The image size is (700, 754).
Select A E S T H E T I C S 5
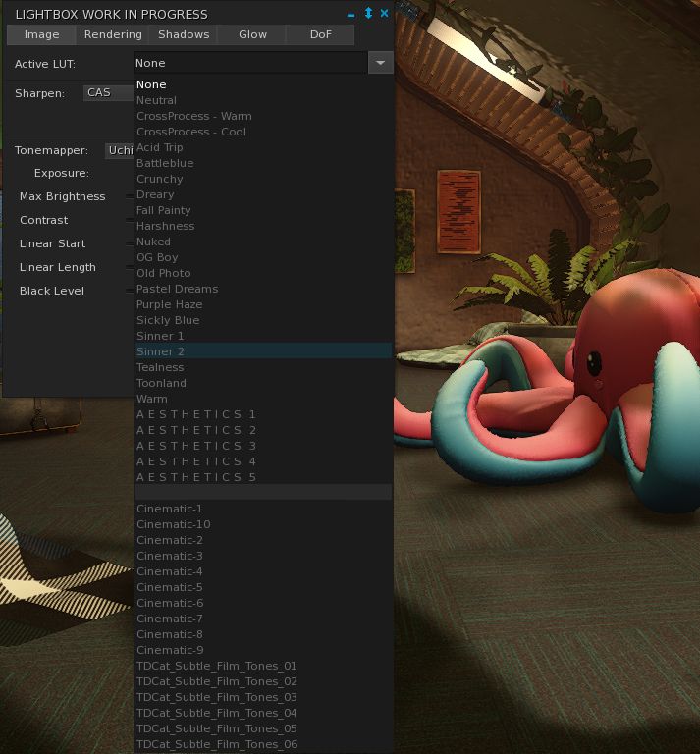click(x=263, y=477)
